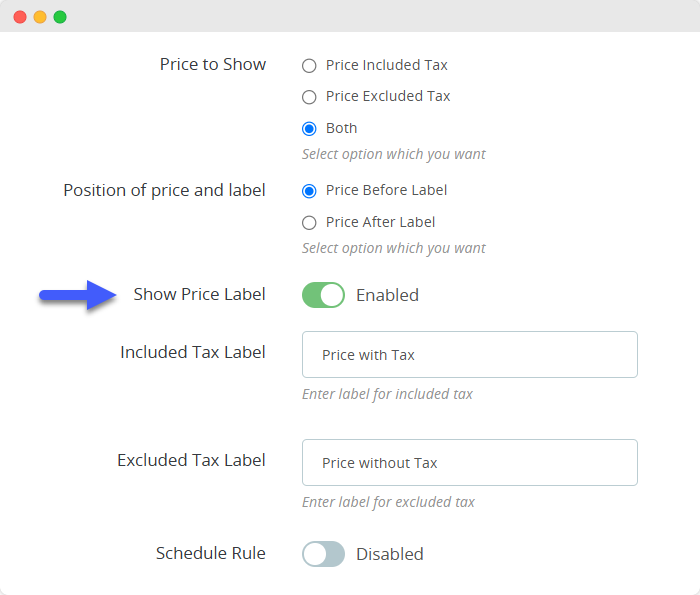Click the Included Tax Label text field
This screenshot has height=595, width=700.
click(469, 355)
